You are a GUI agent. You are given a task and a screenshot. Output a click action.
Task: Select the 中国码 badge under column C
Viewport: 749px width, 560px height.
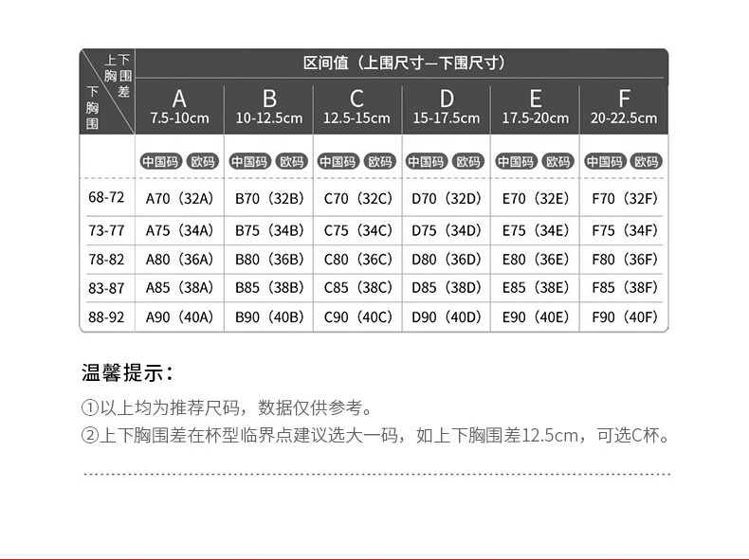coord(337,161)
